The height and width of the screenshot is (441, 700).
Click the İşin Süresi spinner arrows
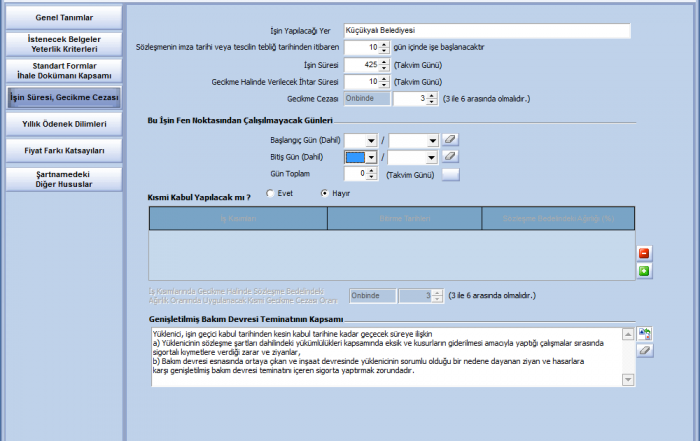(385, 64)
